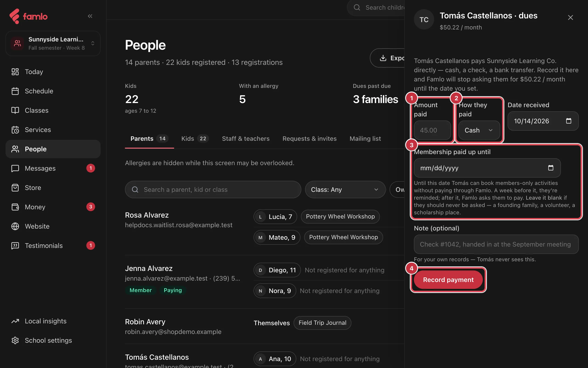Focus the Search a parent, kid or class box
Screen dimensions: 588x368
213,189
